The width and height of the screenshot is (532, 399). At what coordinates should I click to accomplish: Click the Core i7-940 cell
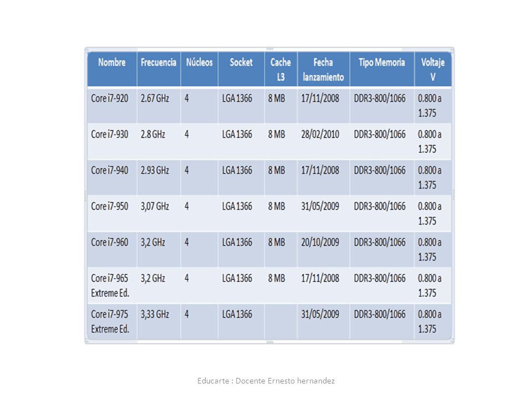tap(112, 177)
